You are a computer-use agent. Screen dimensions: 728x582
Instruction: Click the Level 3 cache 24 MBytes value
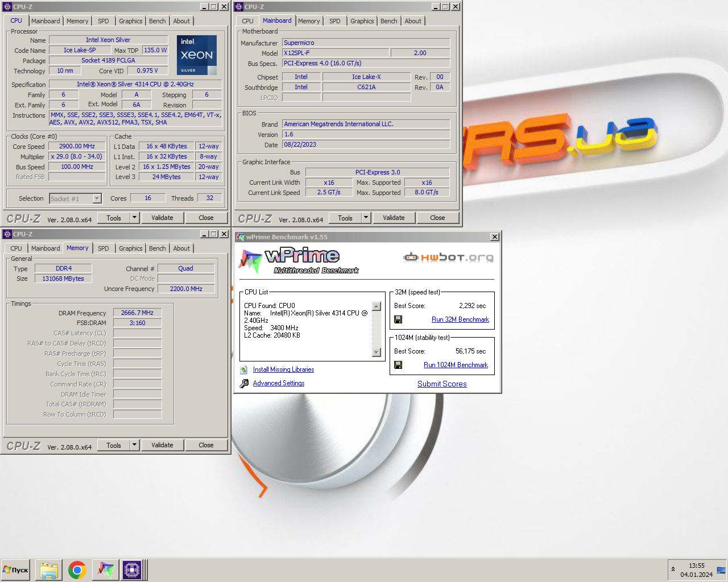(166, 177)
